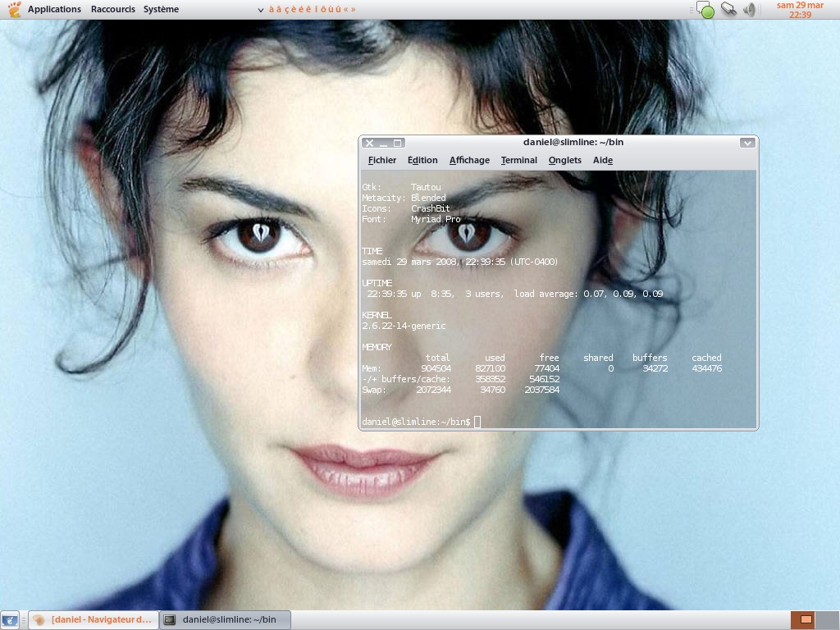Switch to daniel@slimline: ~/bin taskbar item
This screenshot has height=630, width=840.
point(226,620)
